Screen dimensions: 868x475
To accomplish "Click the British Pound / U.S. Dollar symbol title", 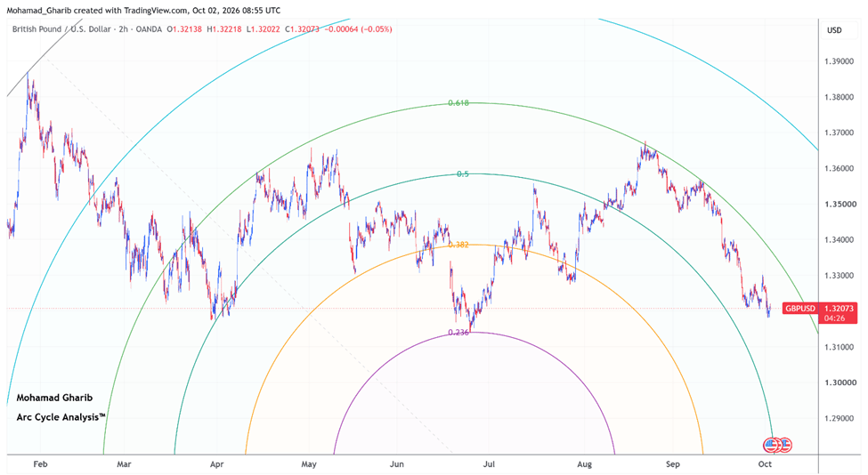I will point(61,28).
